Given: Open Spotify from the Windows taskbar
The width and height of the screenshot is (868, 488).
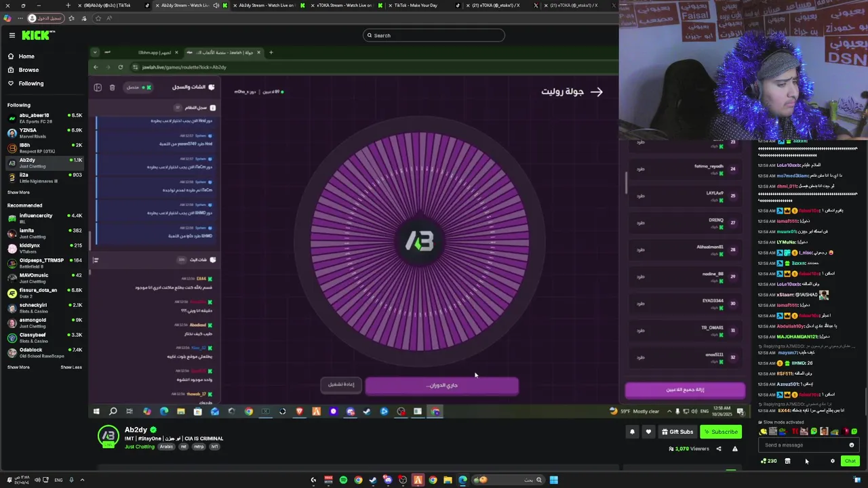Looking at the screenshot, I should [x=343, y=480].
